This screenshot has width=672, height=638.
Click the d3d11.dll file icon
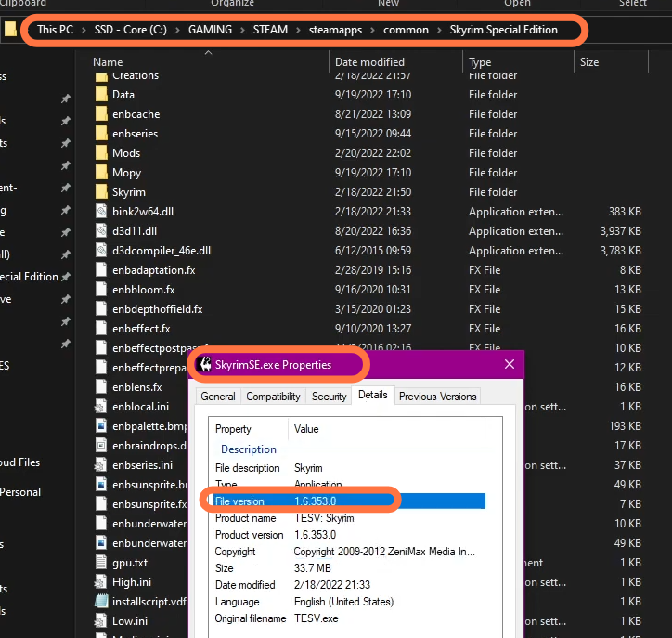[101, 231]
